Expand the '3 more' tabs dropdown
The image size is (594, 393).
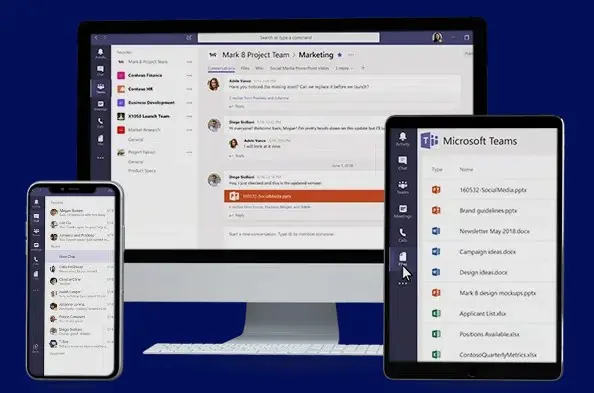[x=344, y=68]
